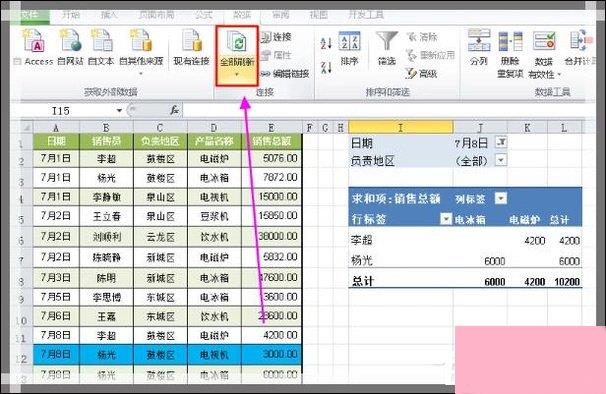The width and height of the screenshot is (606, 394).
Task: Select column header I
Action: [400, 127]
